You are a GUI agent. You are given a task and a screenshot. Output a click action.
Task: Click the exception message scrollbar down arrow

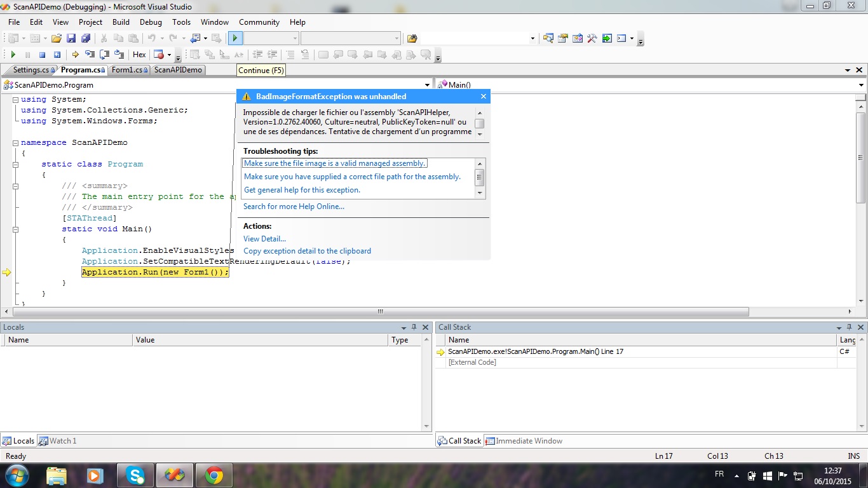pos(480,135)
